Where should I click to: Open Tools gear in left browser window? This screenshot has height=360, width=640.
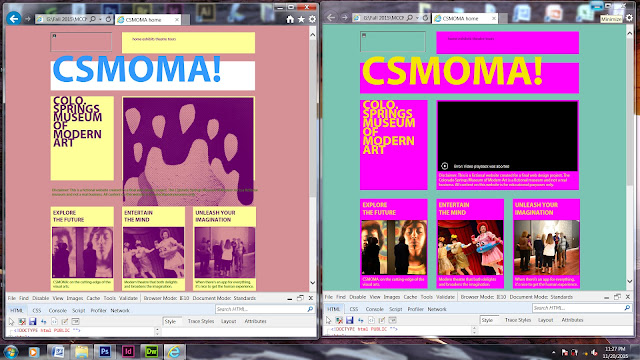(x=312, y=19)
